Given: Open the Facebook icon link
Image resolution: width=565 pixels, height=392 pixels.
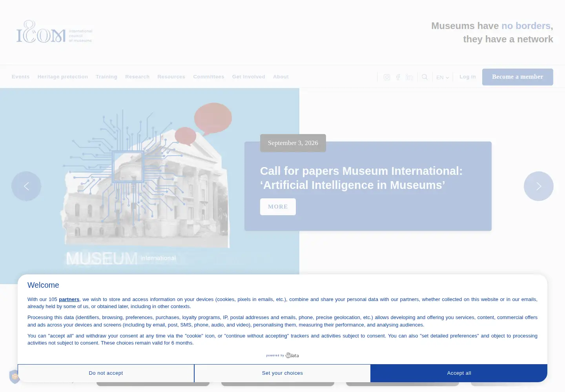Looking at the screenshot, I should coord(398,77).
